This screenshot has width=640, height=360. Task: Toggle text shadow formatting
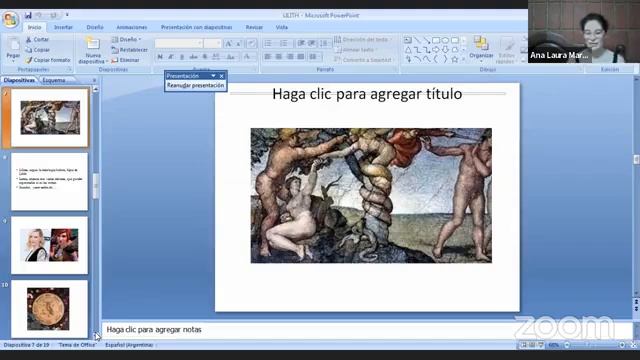click(205, 57)
